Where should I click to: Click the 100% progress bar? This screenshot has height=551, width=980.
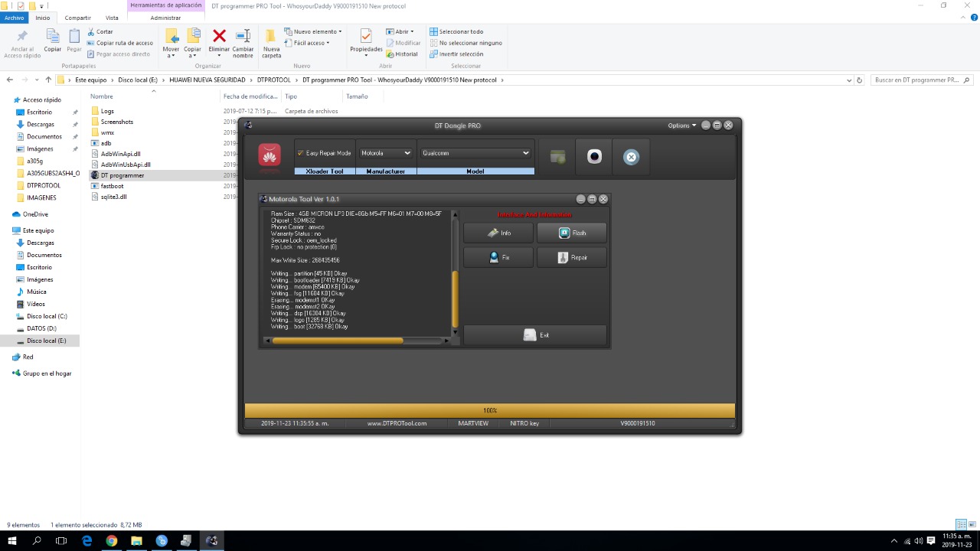pyautogui.click(x=490, y=411)
